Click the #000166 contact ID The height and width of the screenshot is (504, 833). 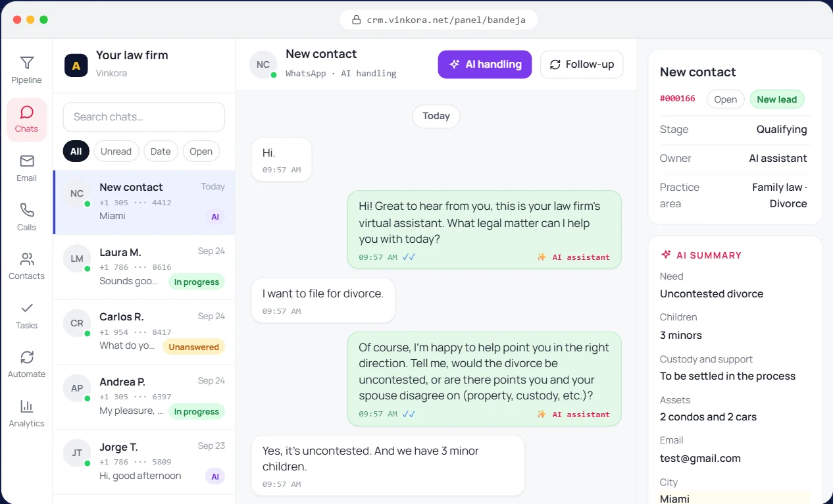(678, 99)
